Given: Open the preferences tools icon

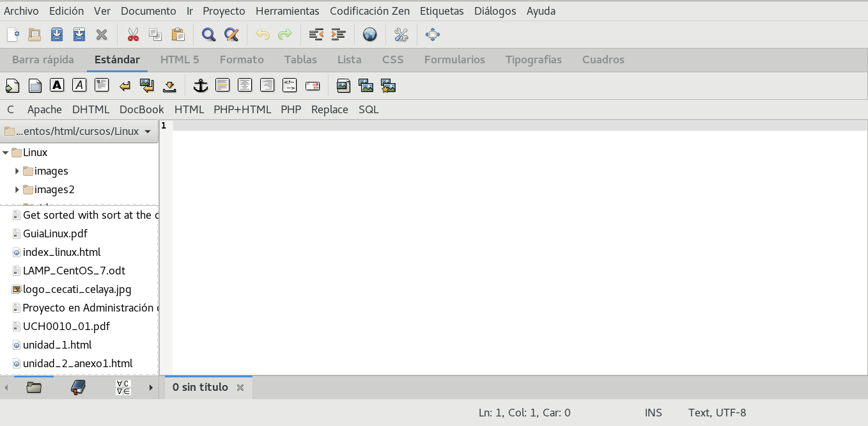Looking at the screenshot, I should coord(401,35).
